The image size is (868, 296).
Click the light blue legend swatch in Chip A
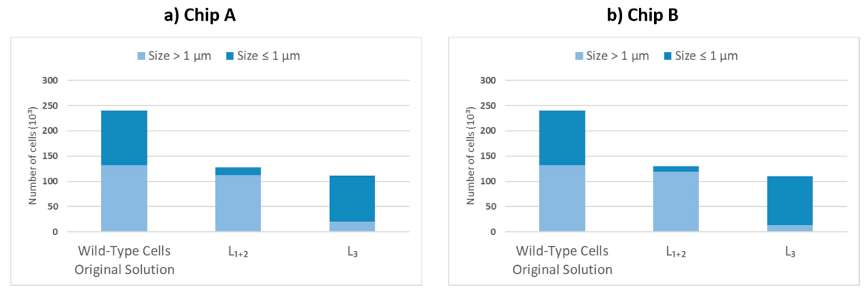click(x=141, y=56)
